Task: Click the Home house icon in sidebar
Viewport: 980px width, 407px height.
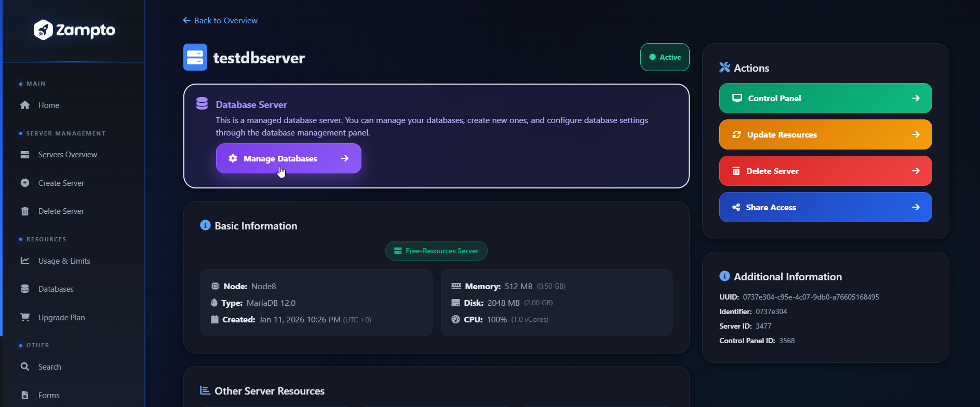Action: click(25, 105)
